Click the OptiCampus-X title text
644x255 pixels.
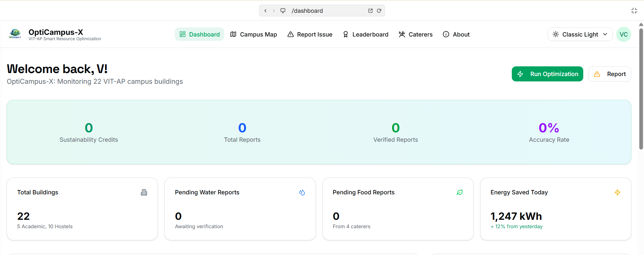56,32
